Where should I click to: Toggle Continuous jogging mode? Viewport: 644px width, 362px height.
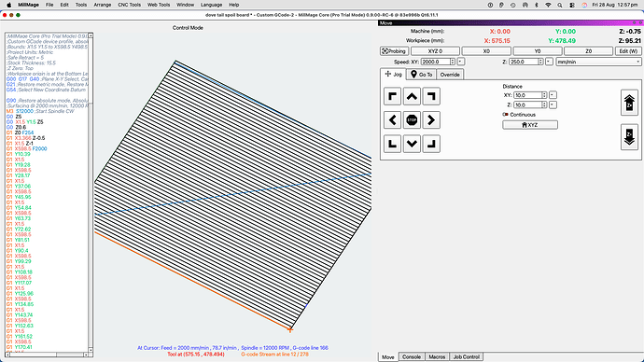click(x=519, y=115)
